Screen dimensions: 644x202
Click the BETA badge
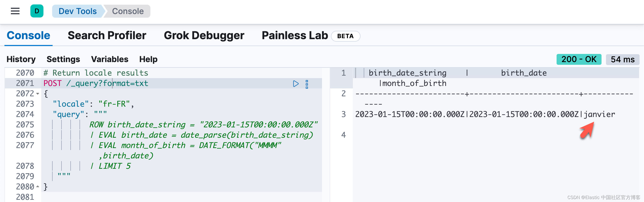[x=345, y=36]
